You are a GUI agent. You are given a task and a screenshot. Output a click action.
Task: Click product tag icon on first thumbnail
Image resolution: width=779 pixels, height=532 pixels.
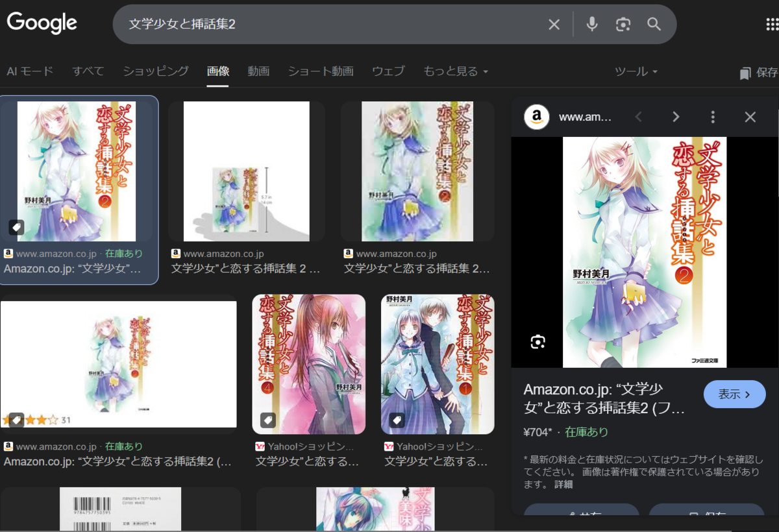(x=16, y=227)
